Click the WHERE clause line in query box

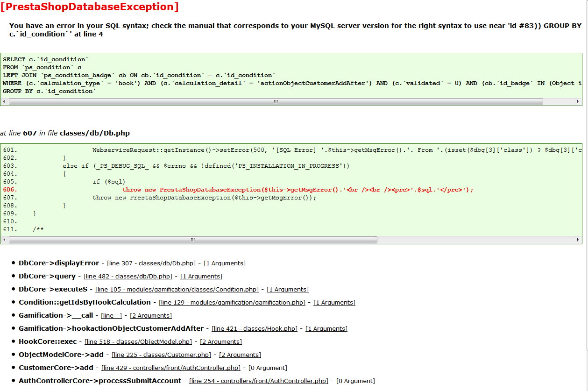coord(292,83)
